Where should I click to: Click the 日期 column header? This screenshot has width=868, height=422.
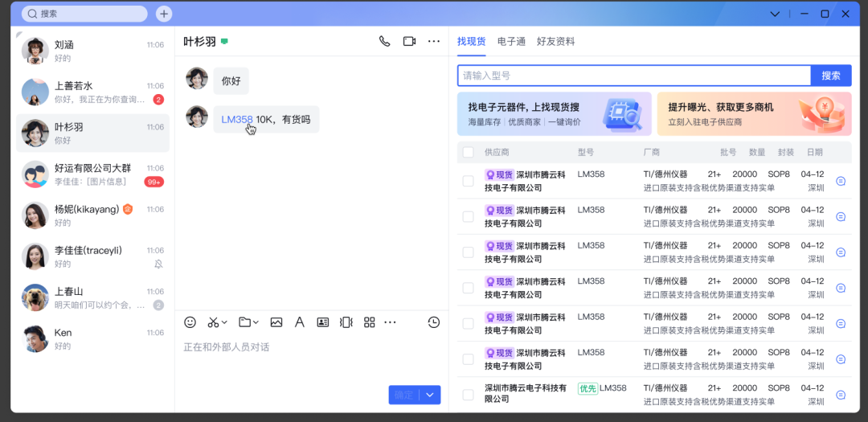coord(815,152)
